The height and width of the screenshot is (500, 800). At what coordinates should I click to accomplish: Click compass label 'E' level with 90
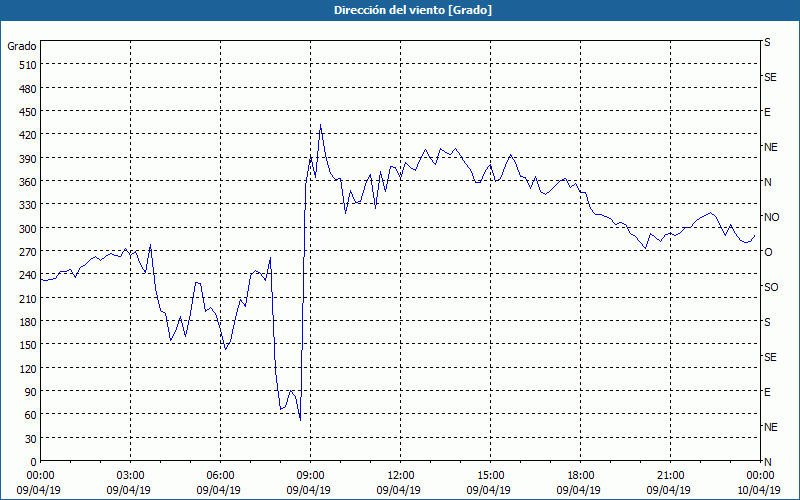point(767,392)
